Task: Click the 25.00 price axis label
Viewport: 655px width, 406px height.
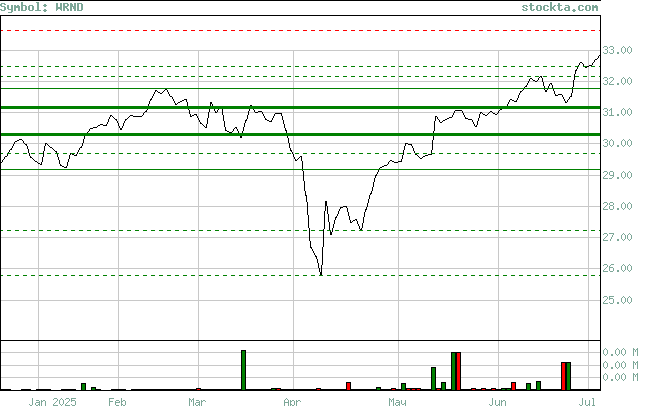Action: (617, 300)
